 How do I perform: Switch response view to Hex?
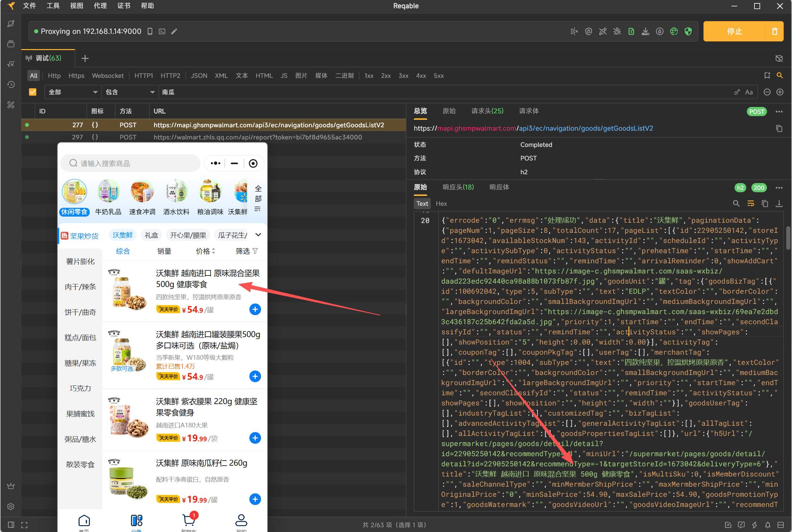point(441,204)
